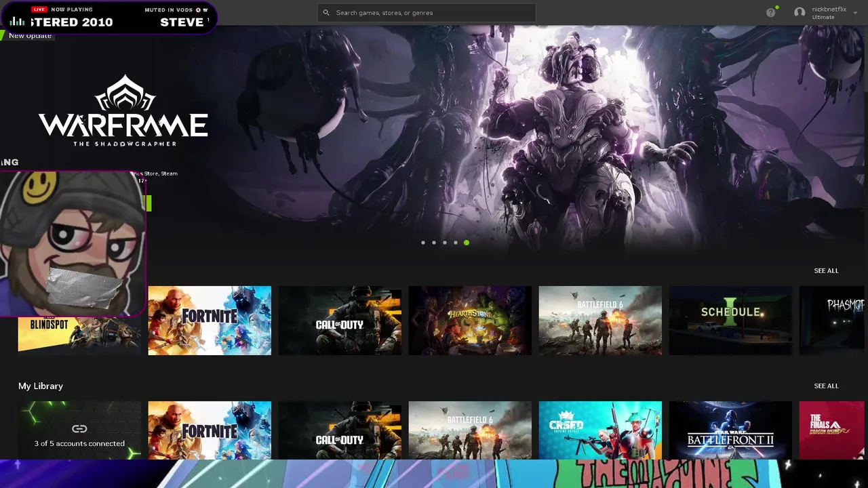Screen dimensions: 868x488
Task: Open Fortnite tile in My Library
Action: [210, 430]
